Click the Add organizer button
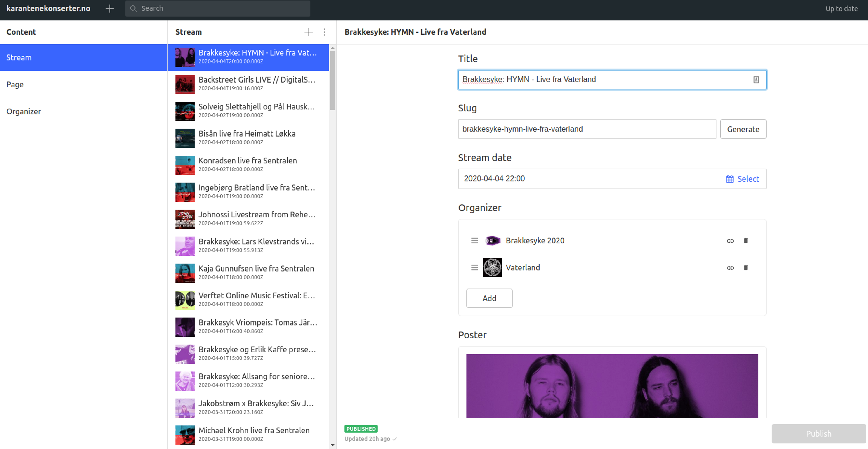 tap(489, 298)
